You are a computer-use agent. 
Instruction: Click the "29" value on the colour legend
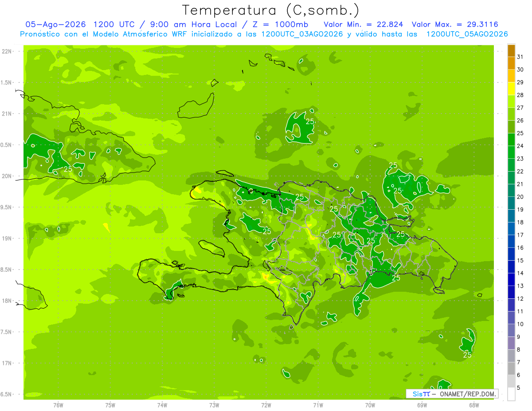click(520, 82)
